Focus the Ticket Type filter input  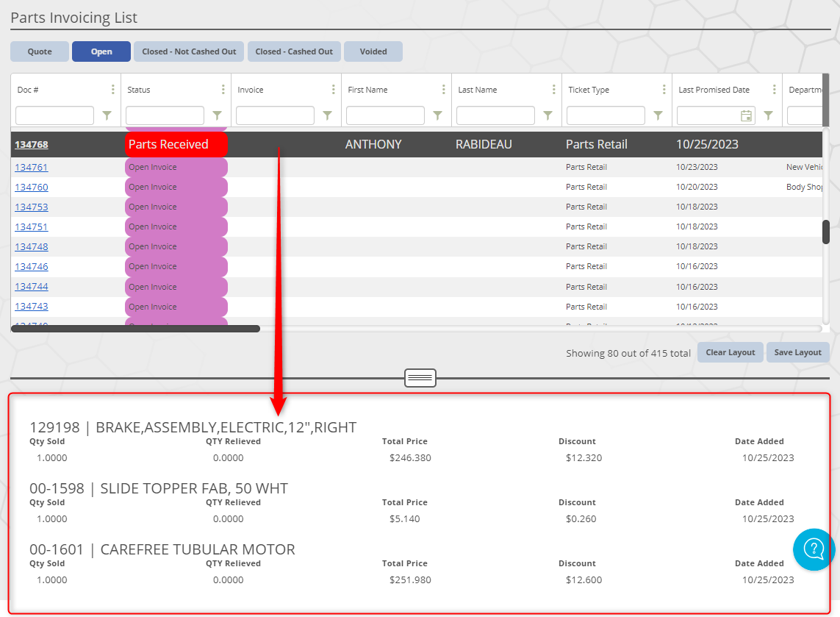606,115
